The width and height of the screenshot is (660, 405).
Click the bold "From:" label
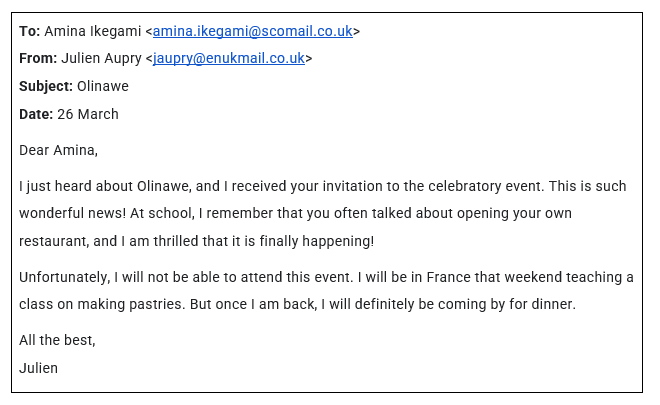click(38, 58)
